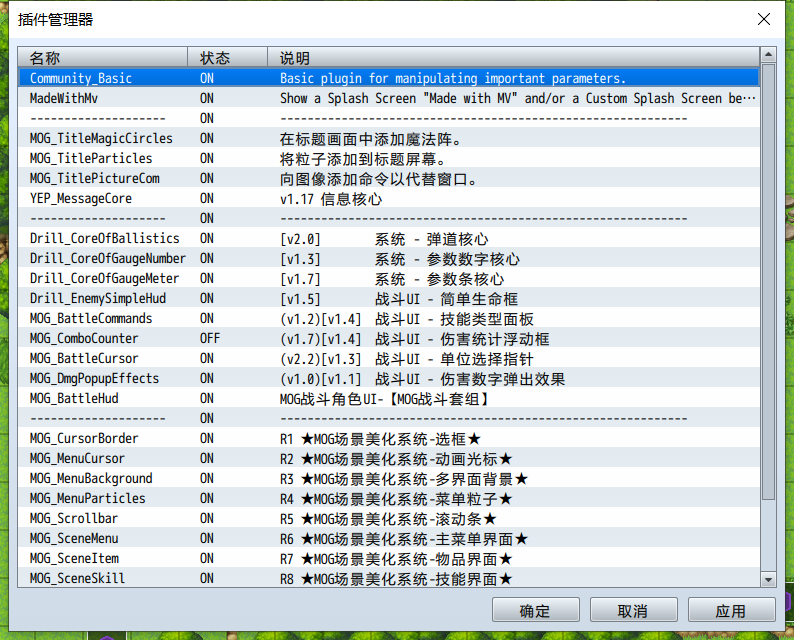The width and height of the screenshot is (794, 640).
Task: Select the MOG_BattleCursor plugin
Action: (389, 358)
